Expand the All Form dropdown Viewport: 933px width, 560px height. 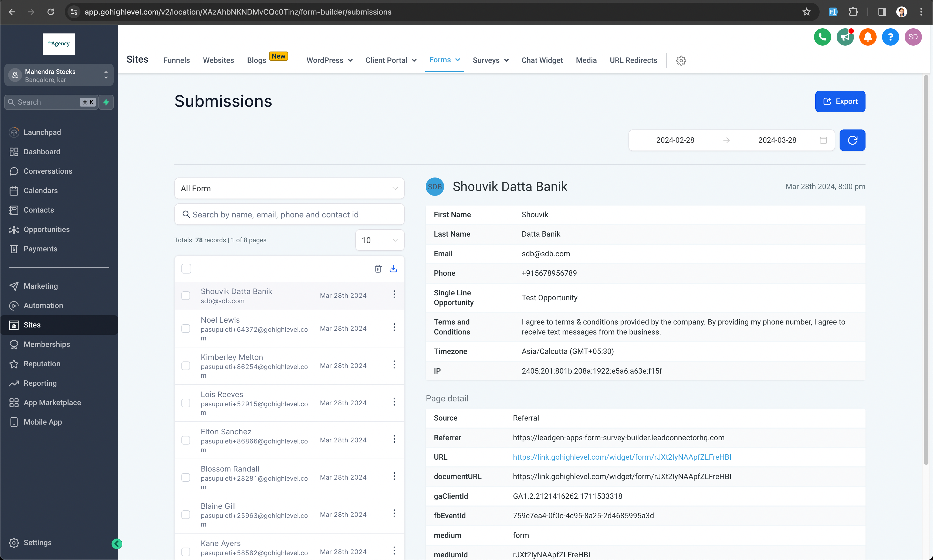point(289,188)
